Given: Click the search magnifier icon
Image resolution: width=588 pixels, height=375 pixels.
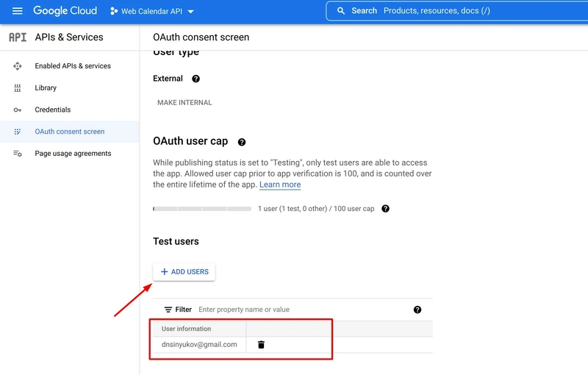Looking at the screenshot, I should 341,11.
